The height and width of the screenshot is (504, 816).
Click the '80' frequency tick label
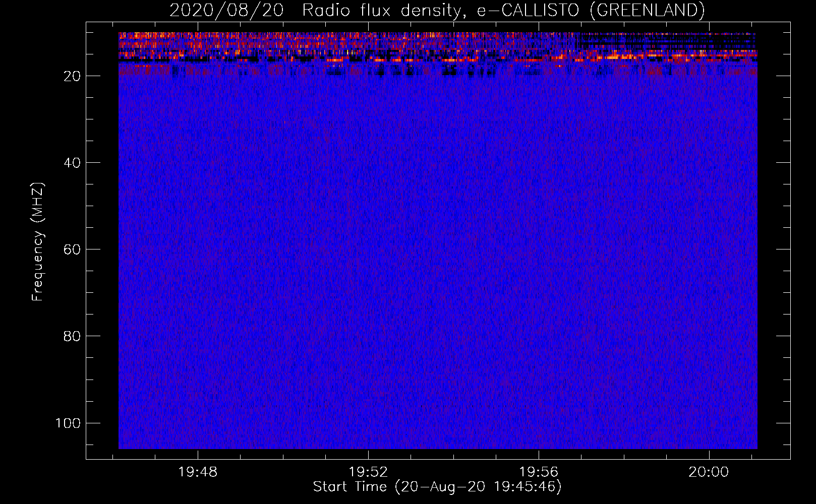[72, 336]
